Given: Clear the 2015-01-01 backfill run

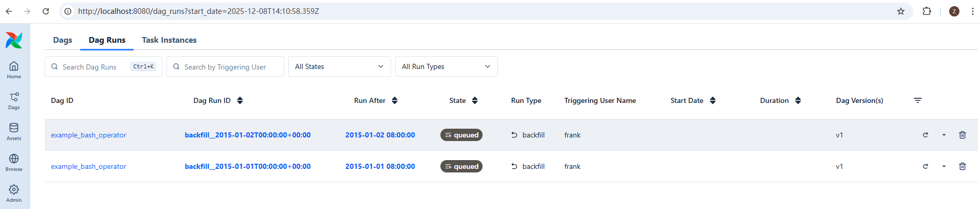Looking at the screenshot, I should coord(925,166).
